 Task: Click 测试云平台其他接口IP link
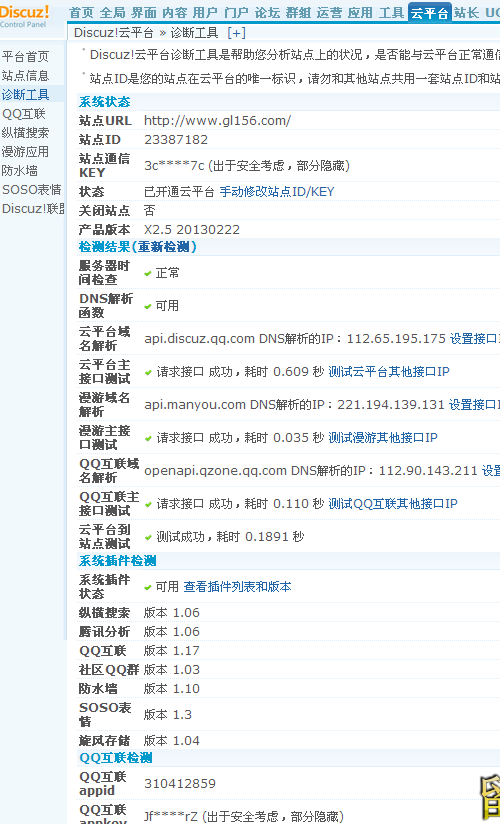[389, 372]
